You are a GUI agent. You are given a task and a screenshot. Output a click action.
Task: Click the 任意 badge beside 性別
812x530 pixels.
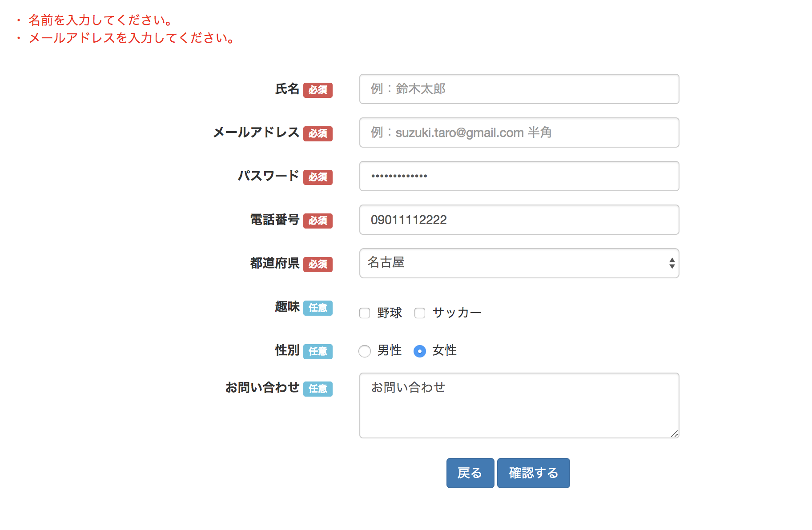click(x=318, y=351)
